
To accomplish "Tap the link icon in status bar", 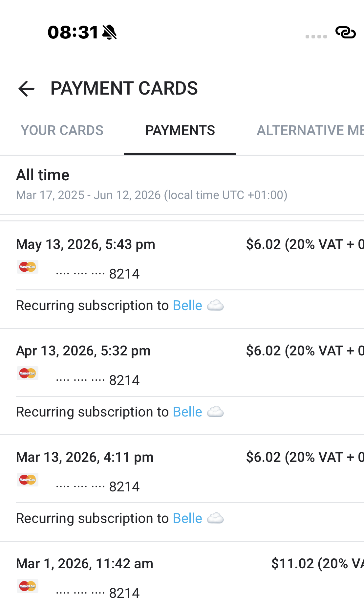I will [346, 33].
